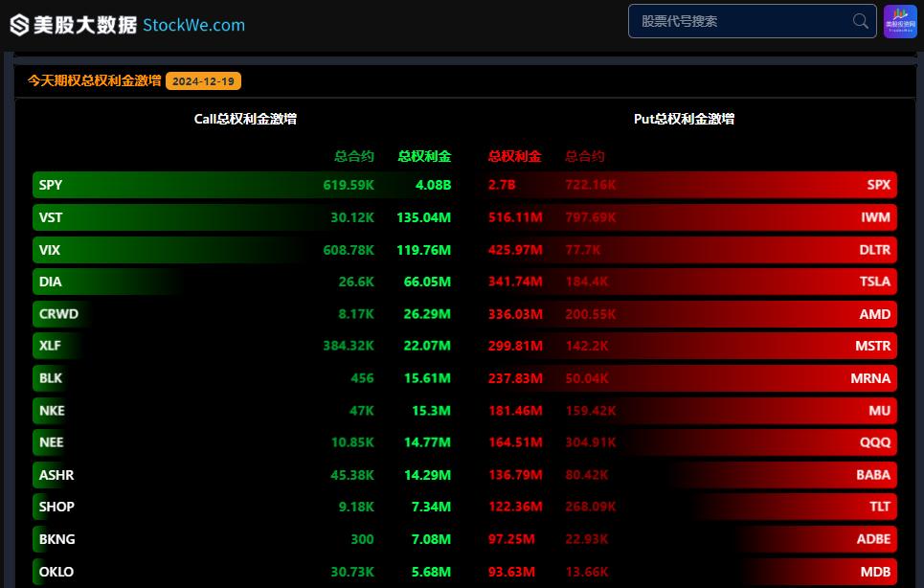
Task: Click XLF contracts value 384.32K
Action: (349, 346)
